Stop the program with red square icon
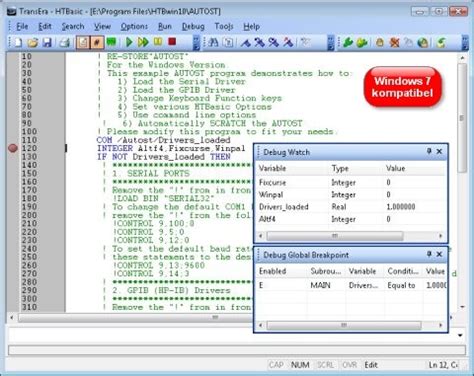The height and width of the screenshot is (376, 474). 172,42
